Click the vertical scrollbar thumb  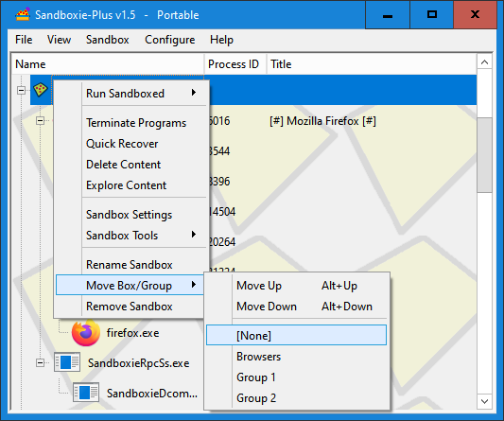click(x=485, y=155)
